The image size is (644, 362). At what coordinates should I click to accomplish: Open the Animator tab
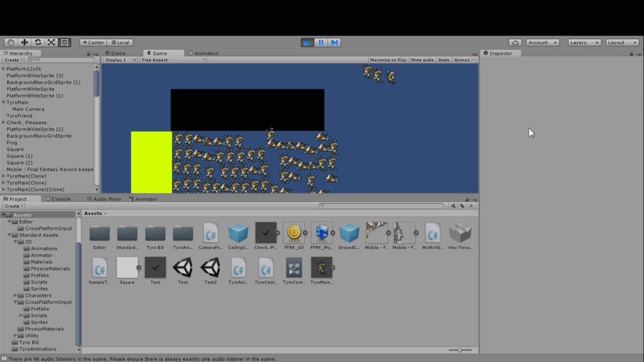[x=143, y=199]
